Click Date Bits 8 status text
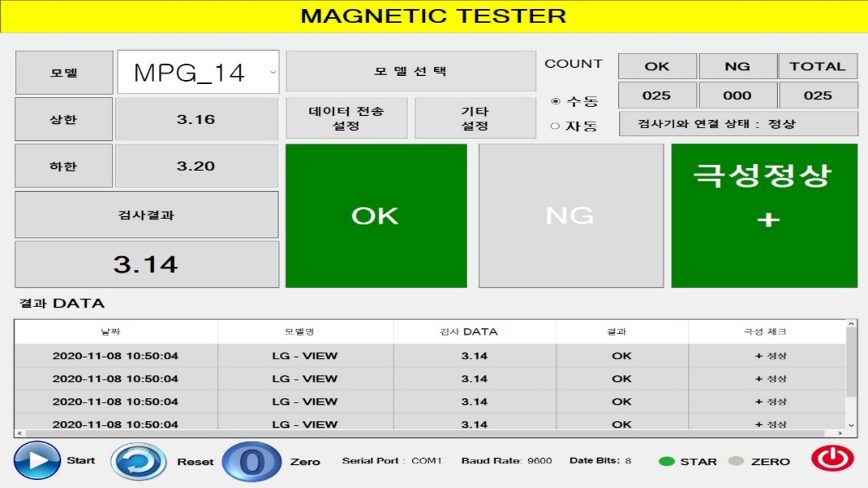This screenshot has width=868, height=488. [x=600, y=461]
